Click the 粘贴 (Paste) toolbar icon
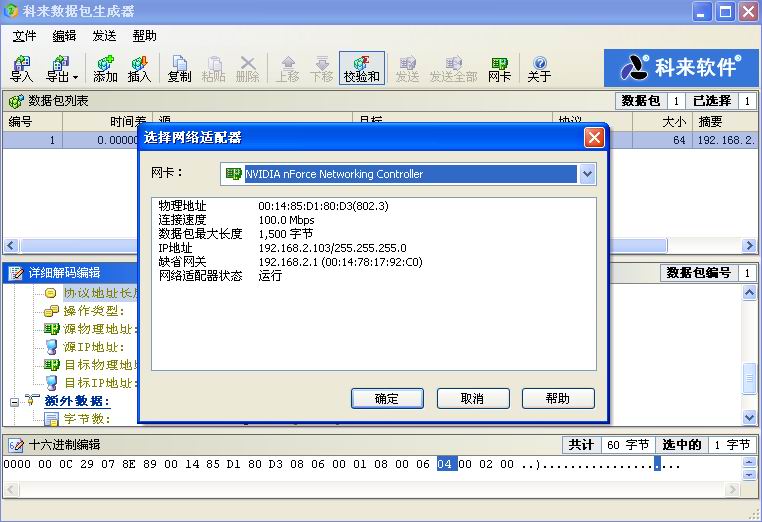The height and width of the screenshot is (522, 762). click(x=213, y=69)
